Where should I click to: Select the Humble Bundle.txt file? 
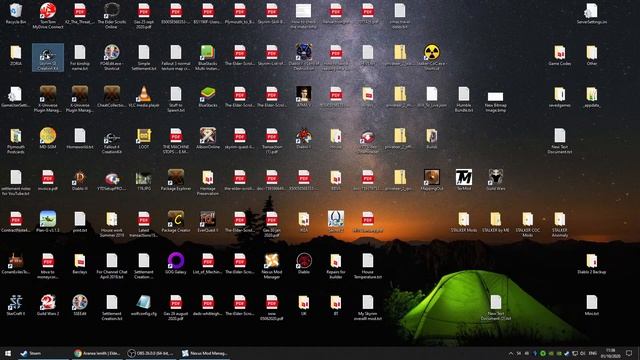pyautogui.click(x=464, y=100)
